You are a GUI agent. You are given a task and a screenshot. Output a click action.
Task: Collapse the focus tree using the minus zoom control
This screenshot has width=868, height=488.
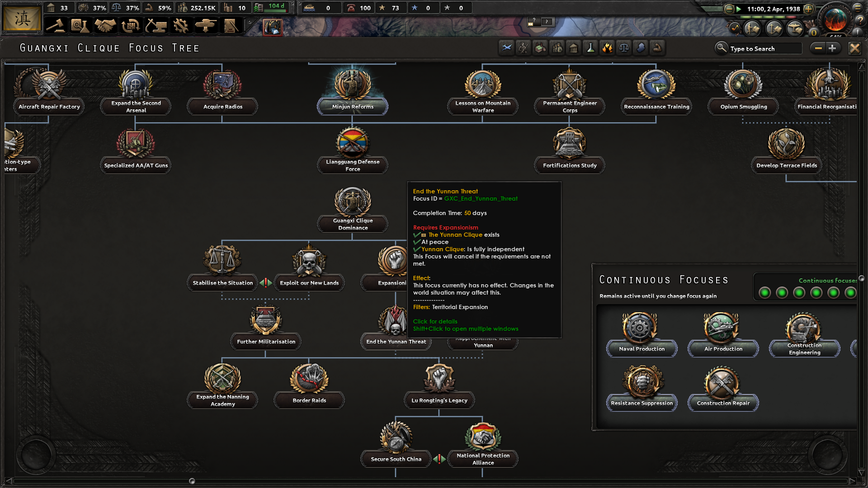818,48
